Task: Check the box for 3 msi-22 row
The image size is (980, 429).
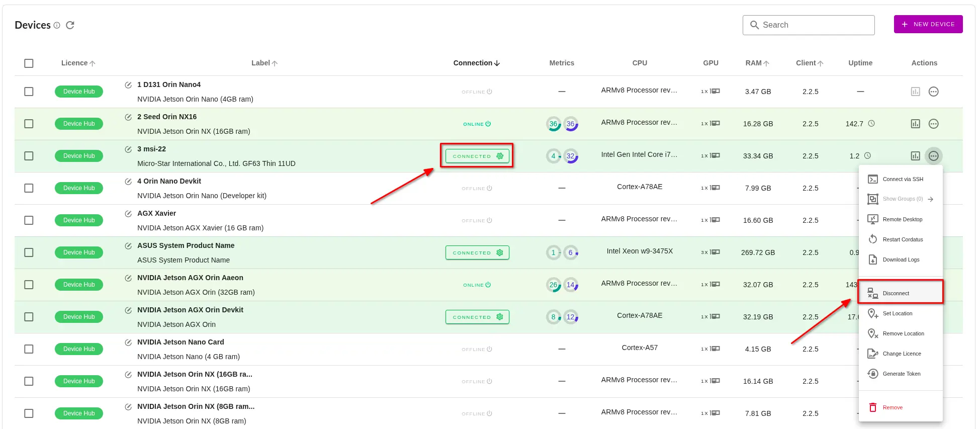Action: point(29,156)
